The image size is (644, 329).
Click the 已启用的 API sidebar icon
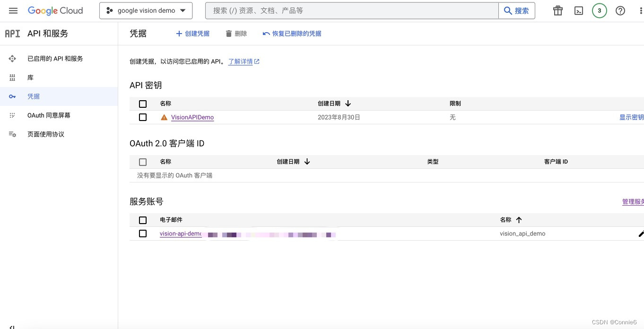12,59
